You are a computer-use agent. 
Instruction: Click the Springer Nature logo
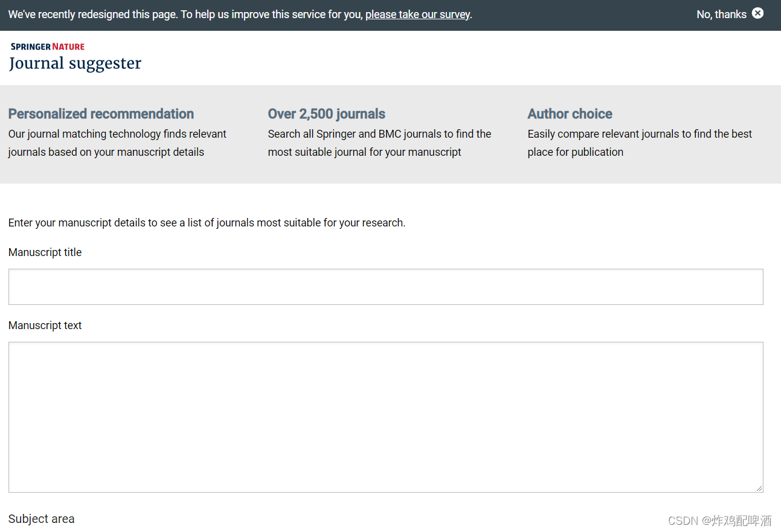click(x=48, y=46)
